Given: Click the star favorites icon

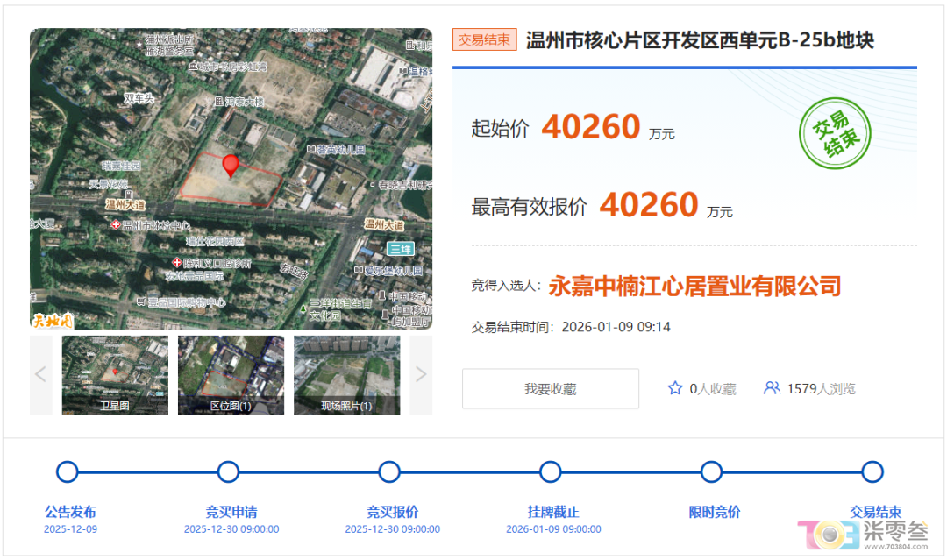Looking at the screenshot, I should (x=675, y=388).
